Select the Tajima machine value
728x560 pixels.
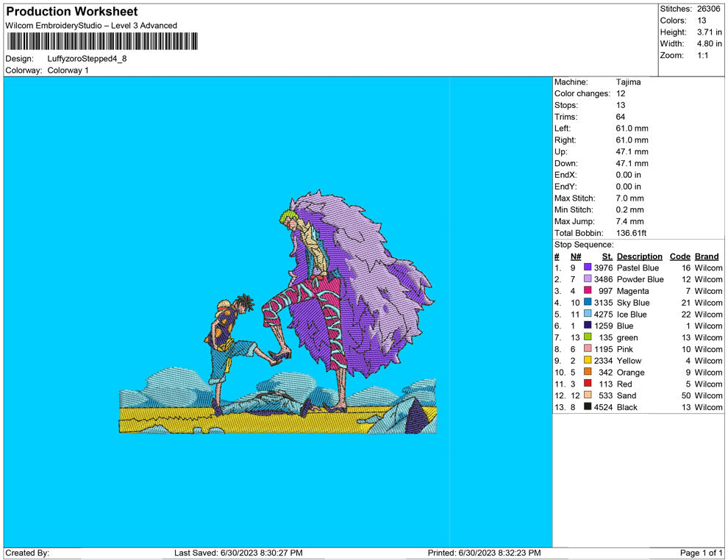click(628, 82)
